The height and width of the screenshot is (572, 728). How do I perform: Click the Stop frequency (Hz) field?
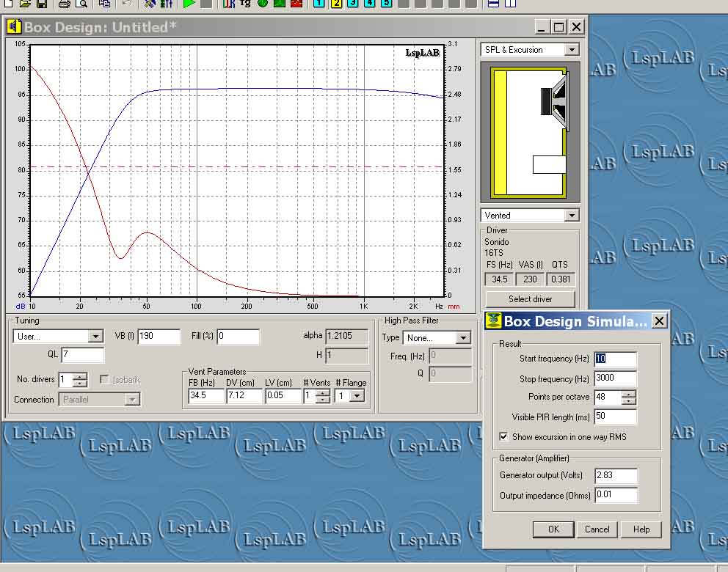pos(615,379)
